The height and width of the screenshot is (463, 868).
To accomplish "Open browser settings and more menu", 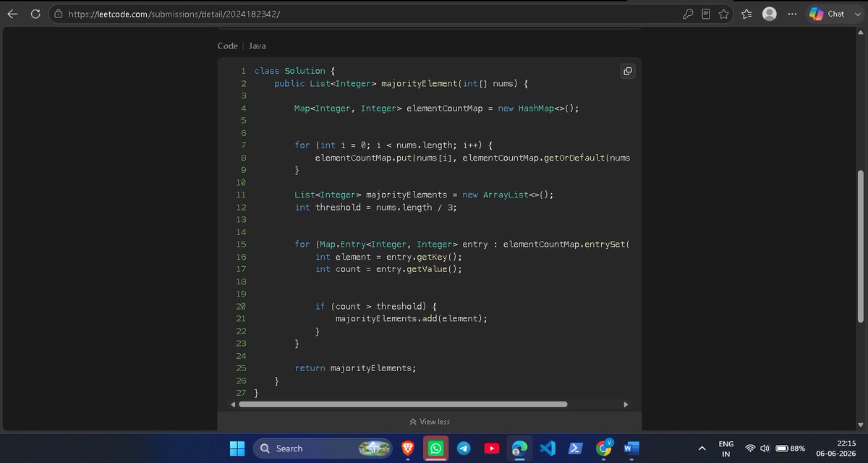I will 792,14.
